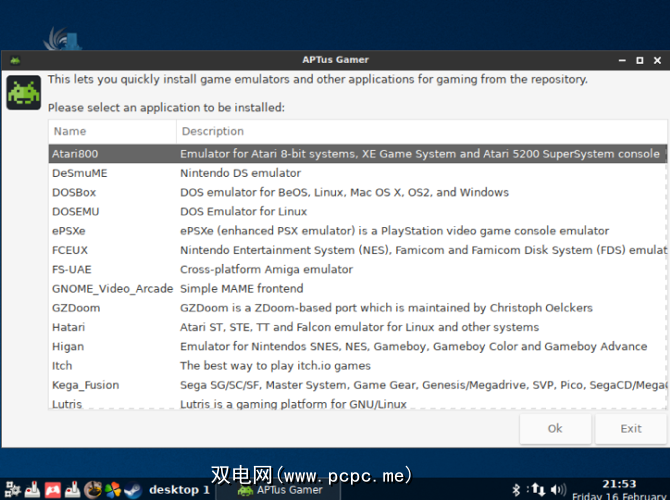Choose Kega_Fusion in the list
The height and width of the screenshot is (500, 670).
coord(358,385)
